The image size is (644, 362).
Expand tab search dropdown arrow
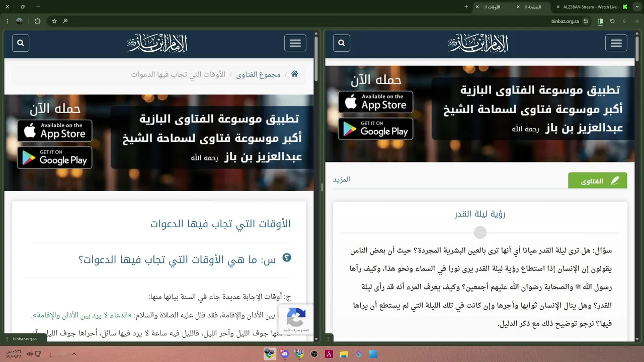pyautogui.click(x=637, y=7)
